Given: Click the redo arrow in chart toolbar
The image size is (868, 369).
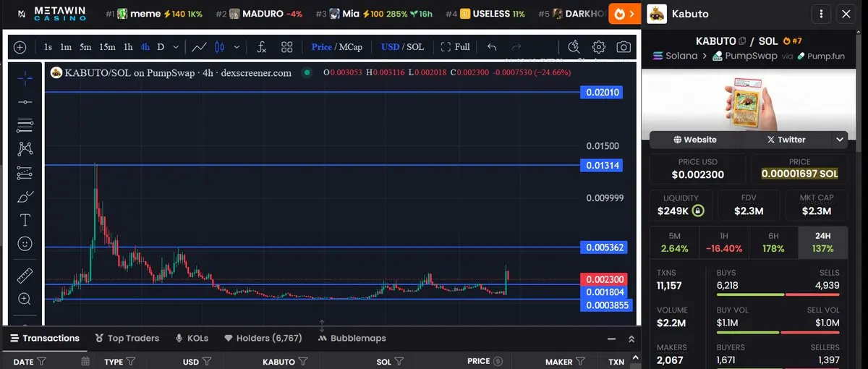Looking at the screenshot, I should (x=516, y=47).
